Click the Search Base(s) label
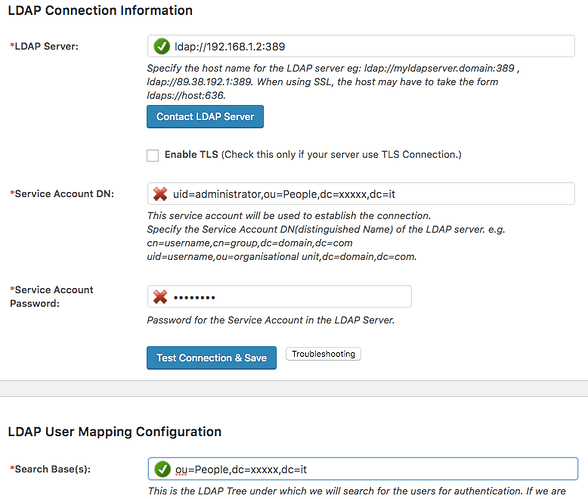The height and width of the screenshot is (499, 588). click(50, 469)
